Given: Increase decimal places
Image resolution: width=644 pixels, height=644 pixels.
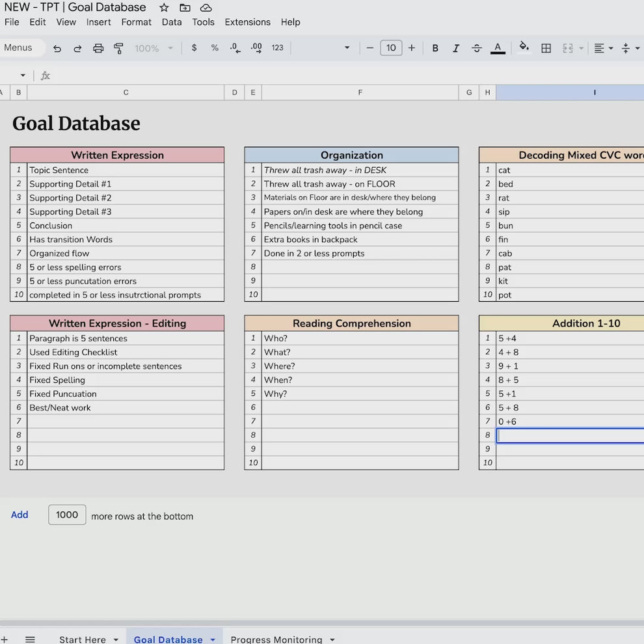Looking at the screenshot, I should 256,48.
